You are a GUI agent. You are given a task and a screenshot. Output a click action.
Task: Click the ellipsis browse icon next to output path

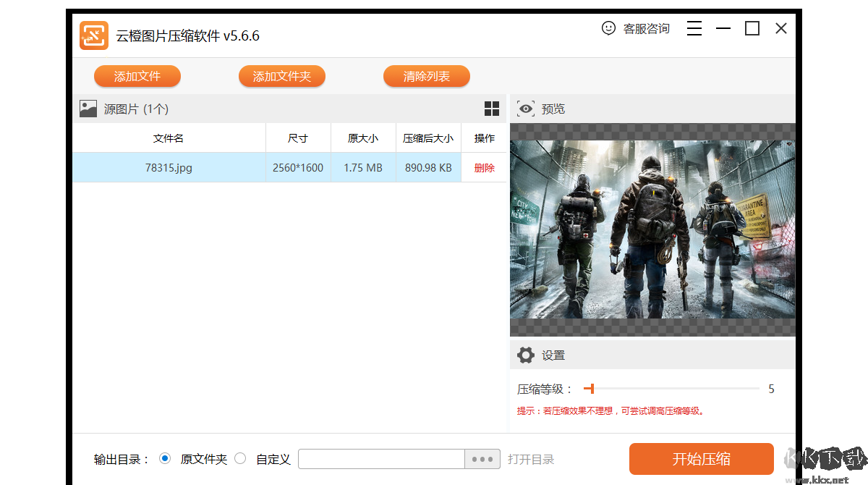tap(483, 458)
